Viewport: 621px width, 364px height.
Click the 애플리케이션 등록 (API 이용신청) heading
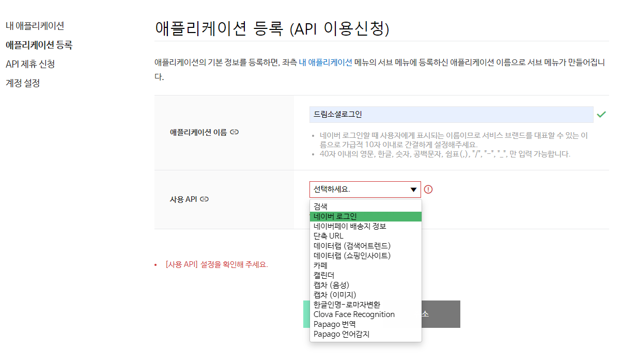point(272,28)
